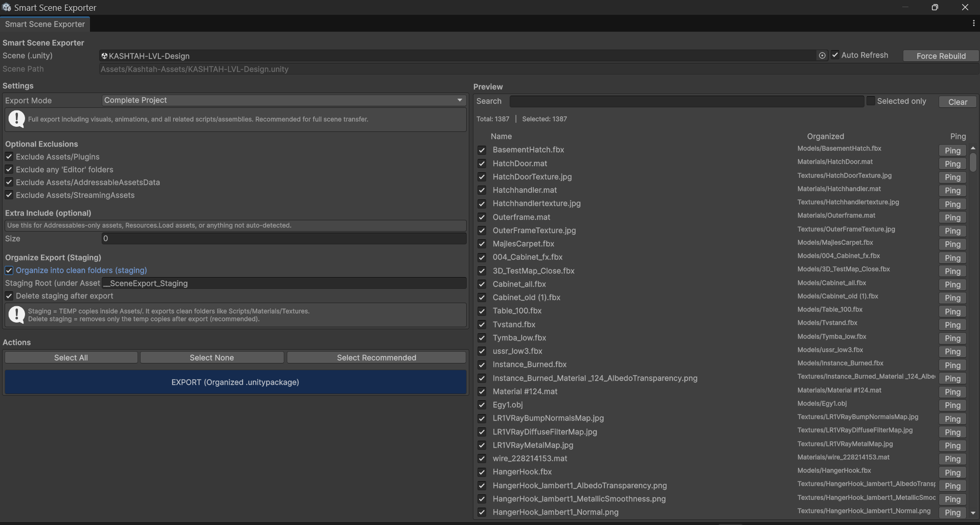This screenshot has width=980, height=525.
Task: Click the scrollbar down arrow in Preview
Action: click(x=973, y=514)
